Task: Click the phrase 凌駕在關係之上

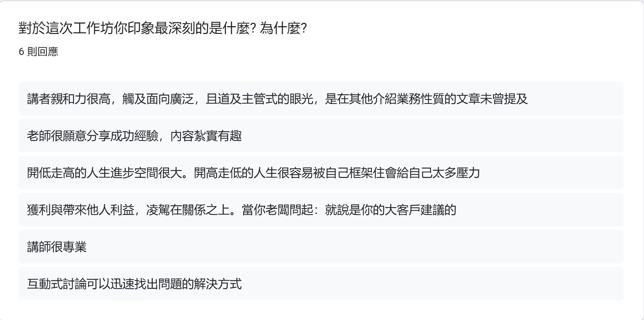Action: click(188, 210)
